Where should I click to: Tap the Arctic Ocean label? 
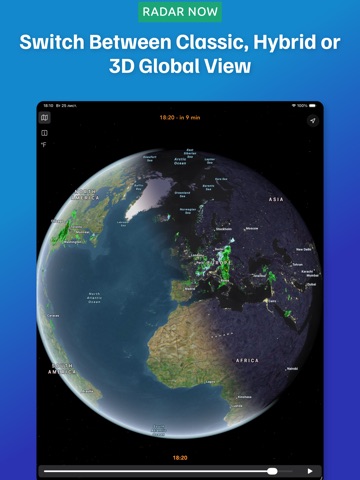[180, 161]
